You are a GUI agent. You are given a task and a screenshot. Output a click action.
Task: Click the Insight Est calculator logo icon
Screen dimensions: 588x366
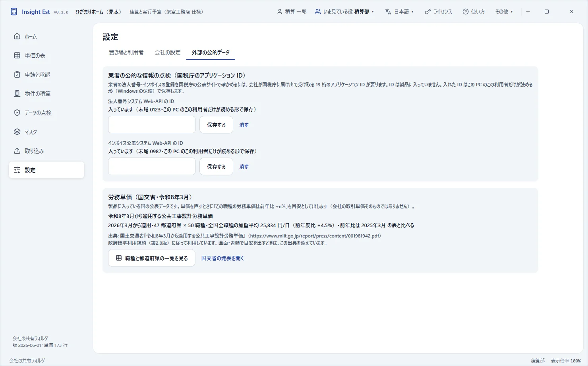(x=14, y=12)
